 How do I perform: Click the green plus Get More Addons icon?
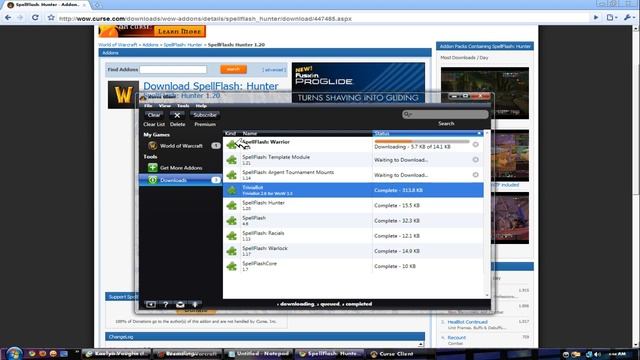click(x=152, y=167)
